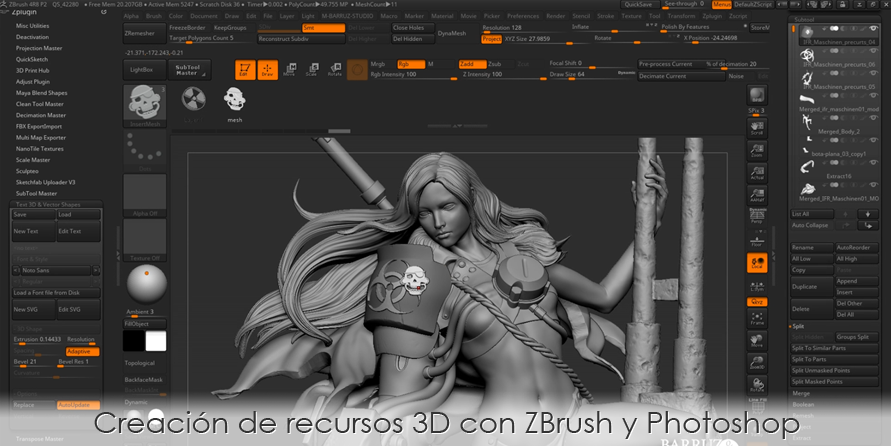
Task: Click the Close Holes button
Action: [x=413, y=28]
